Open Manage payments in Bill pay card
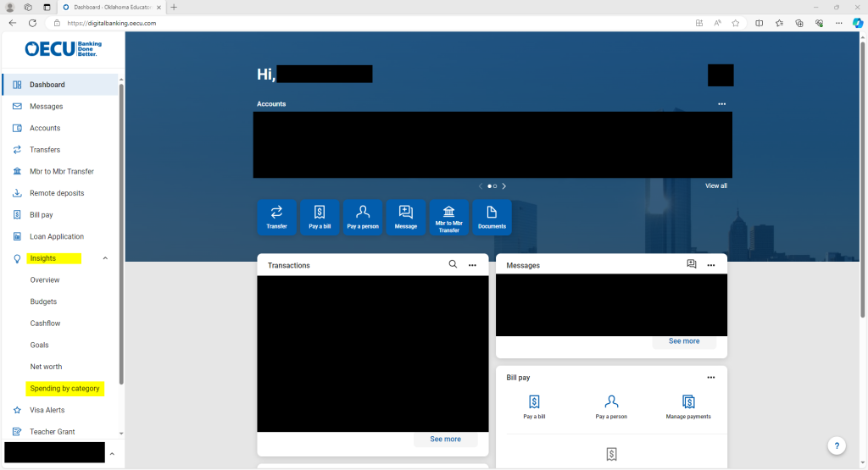The height and width of the screenshot is (470, 868). pos(688,406)
